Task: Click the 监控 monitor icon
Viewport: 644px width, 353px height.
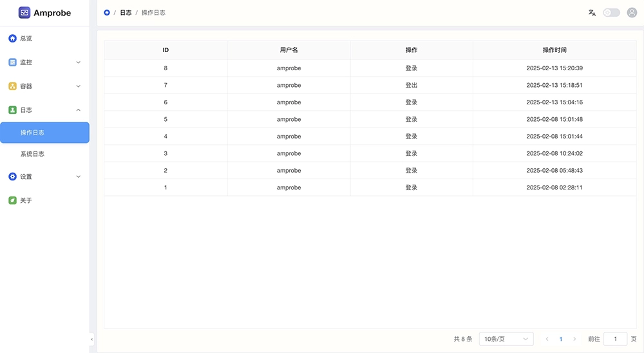Action: (12, 62)
